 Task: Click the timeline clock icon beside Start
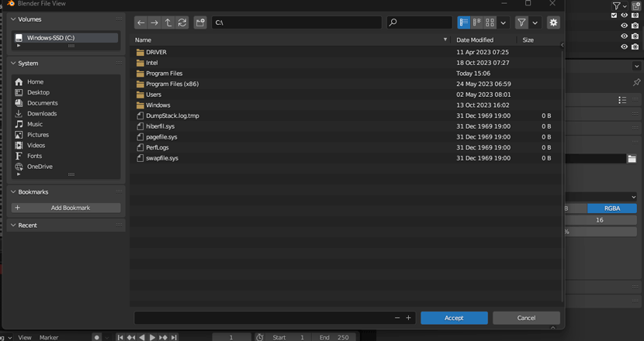click(x=260, y=337)
